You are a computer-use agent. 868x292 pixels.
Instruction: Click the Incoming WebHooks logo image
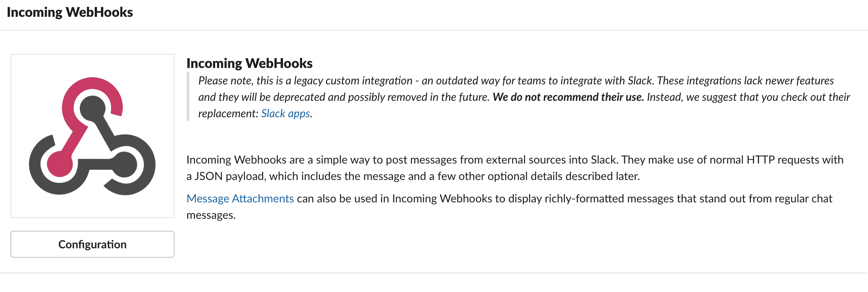[x=92, y=136]
